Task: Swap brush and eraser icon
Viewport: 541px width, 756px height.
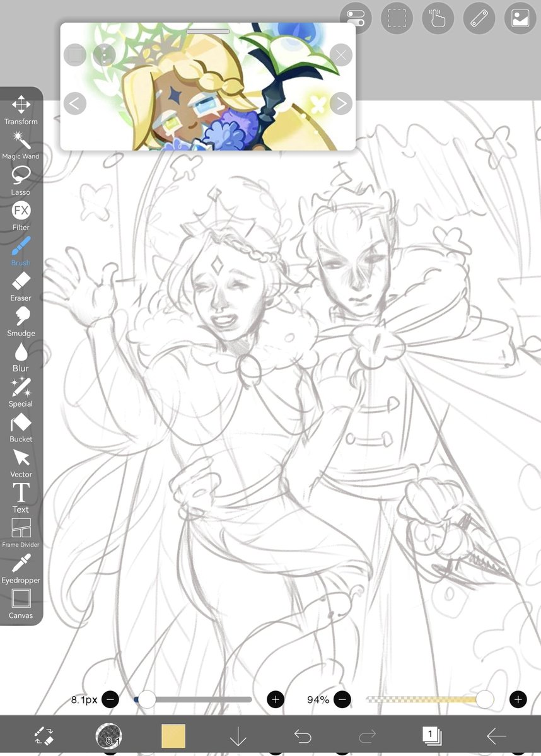Action: (44, 736)
